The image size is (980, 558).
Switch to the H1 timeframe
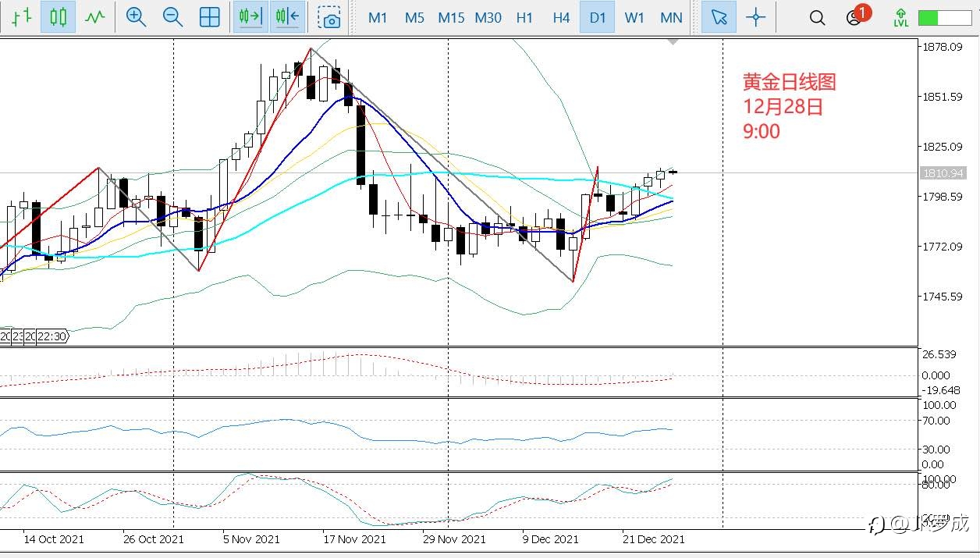tap(524, 17)
